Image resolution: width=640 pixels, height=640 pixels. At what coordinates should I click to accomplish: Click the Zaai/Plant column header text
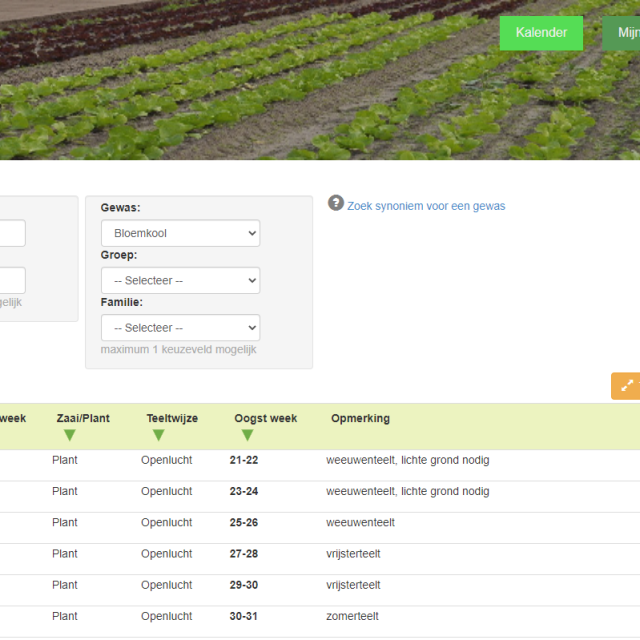tap(83, 418)
